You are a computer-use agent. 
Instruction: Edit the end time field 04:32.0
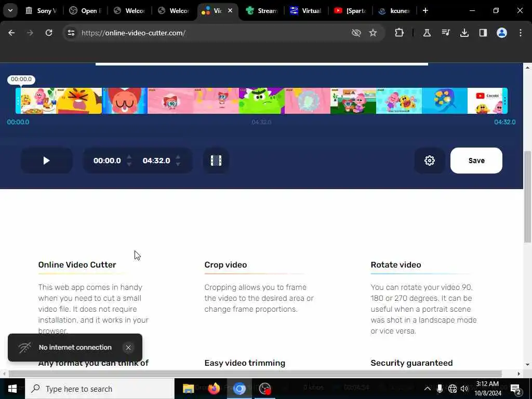tap(156, 161)
